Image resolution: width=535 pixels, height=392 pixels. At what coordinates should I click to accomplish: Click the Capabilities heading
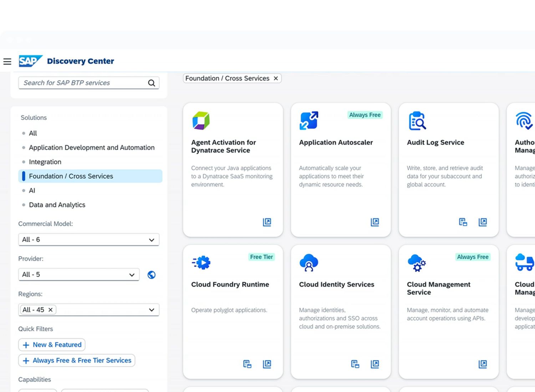[35, 380]
